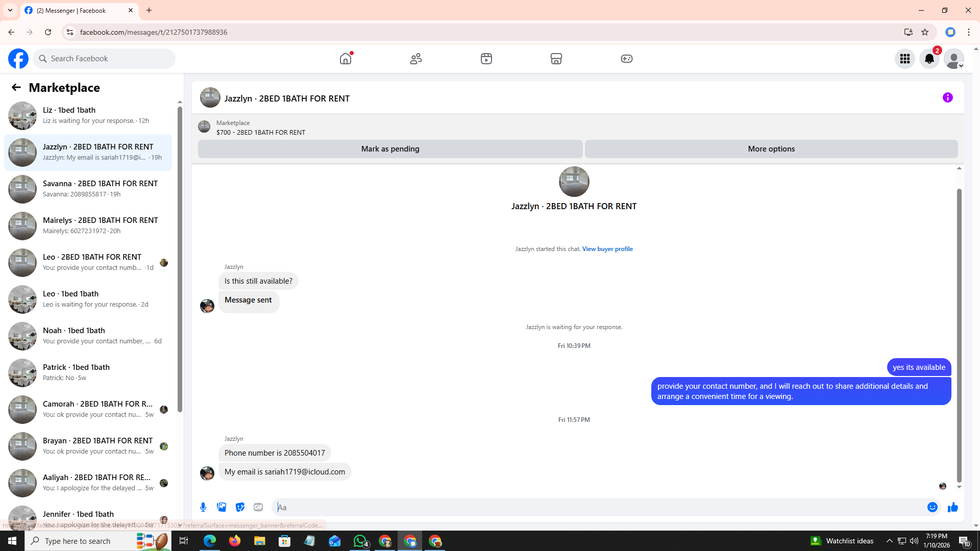This screenshot has height=551, width=980.
Task: Open the Marketplace tab in top navigation
Action: [556, 59]
